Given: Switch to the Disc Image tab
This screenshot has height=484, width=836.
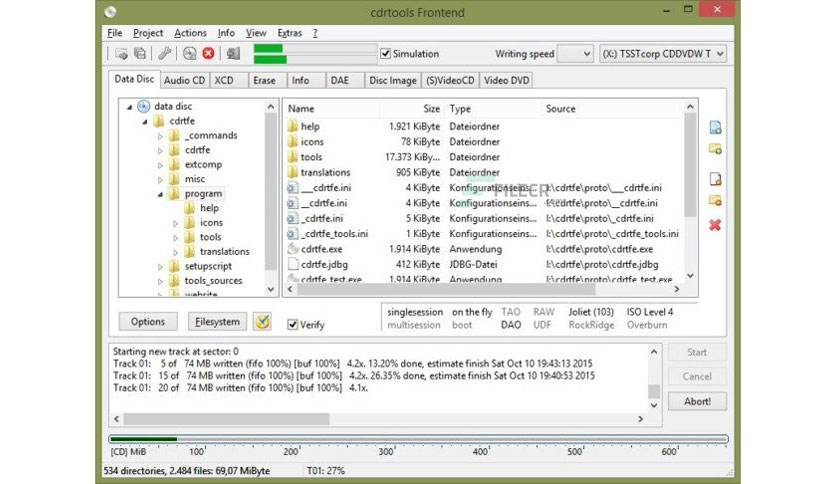Looking at the screenshot, I should click(x=393, y=80).
